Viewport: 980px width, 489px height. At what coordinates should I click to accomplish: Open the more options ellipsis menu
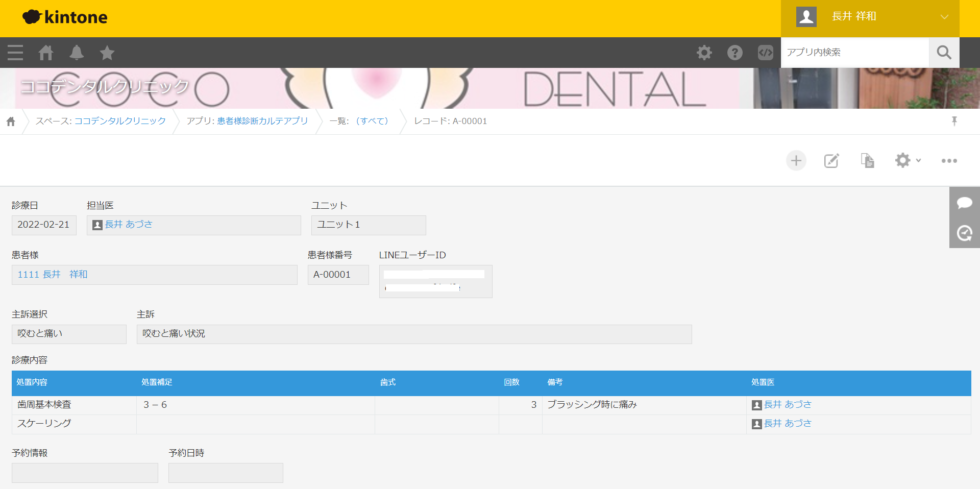pos(949,161)
